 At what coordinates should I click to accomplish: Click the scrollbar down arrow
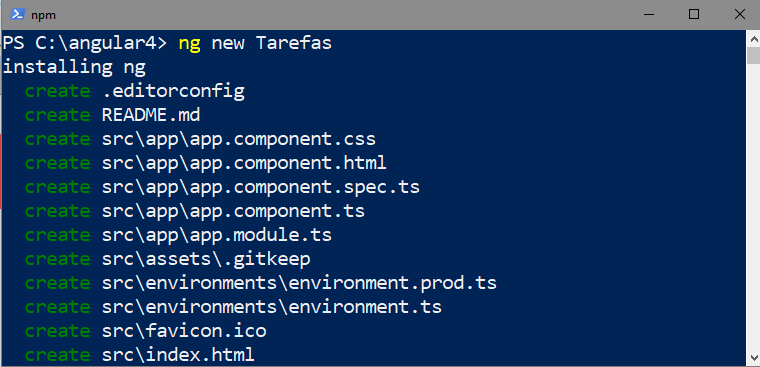[x=754, y=357]
